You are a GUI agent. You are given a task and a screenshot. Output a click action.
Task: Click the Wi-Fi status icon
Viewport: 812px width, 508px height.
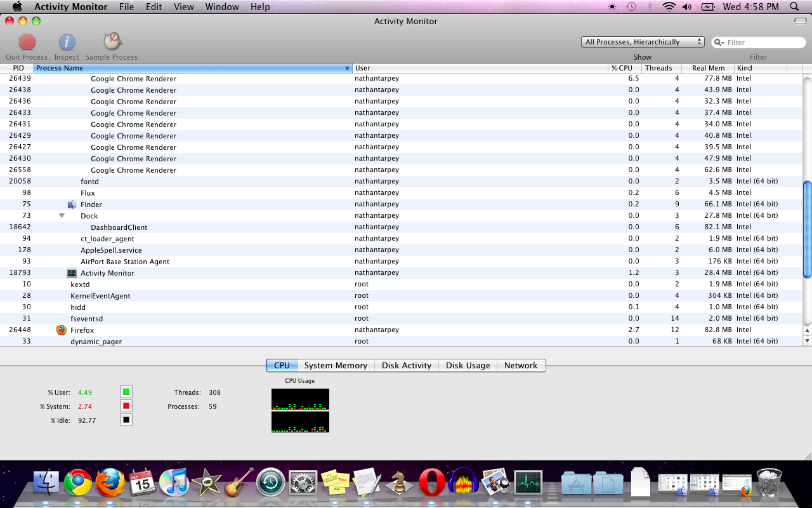(x=669, y=7)
